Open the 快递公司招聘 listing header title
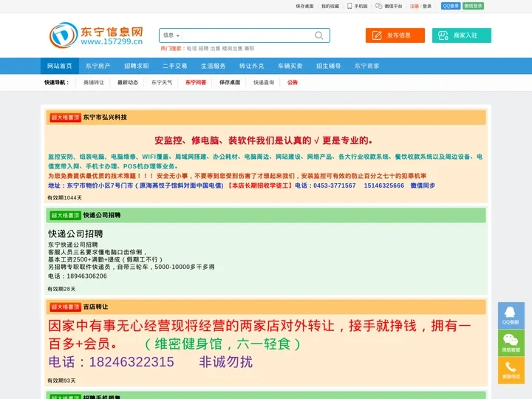 102,215
